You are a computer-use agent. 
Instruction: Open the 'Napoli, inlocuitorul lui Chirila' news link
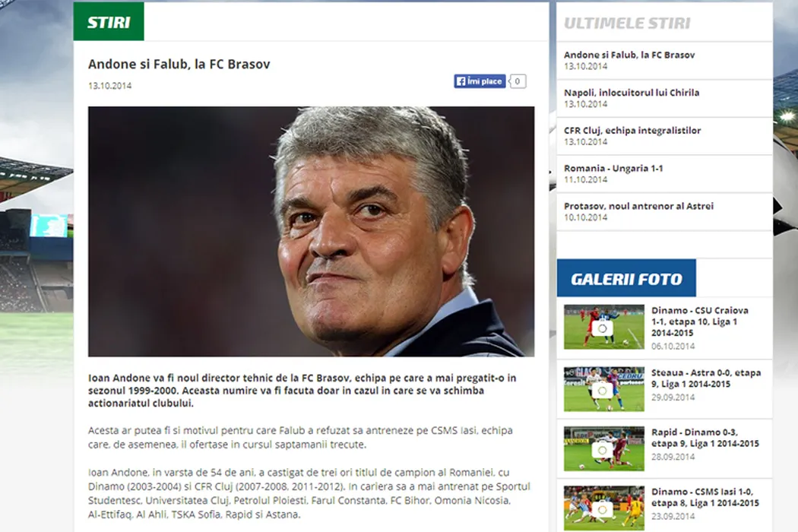632,93
